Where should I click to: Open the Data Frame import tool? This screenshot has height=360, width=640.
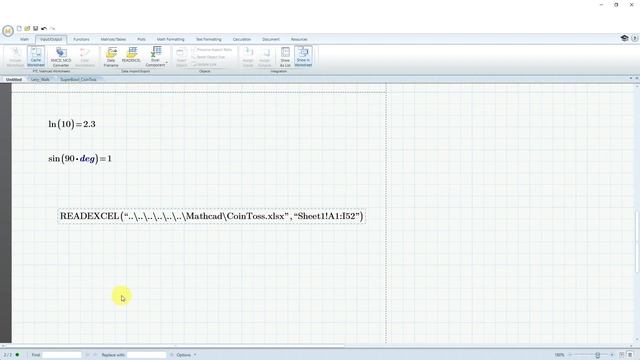click(x=111, y=57)
